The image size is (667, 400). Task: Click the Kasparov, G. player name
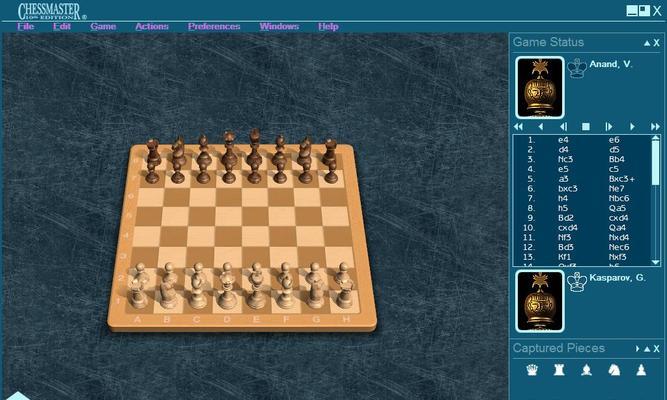pos(617,278)
